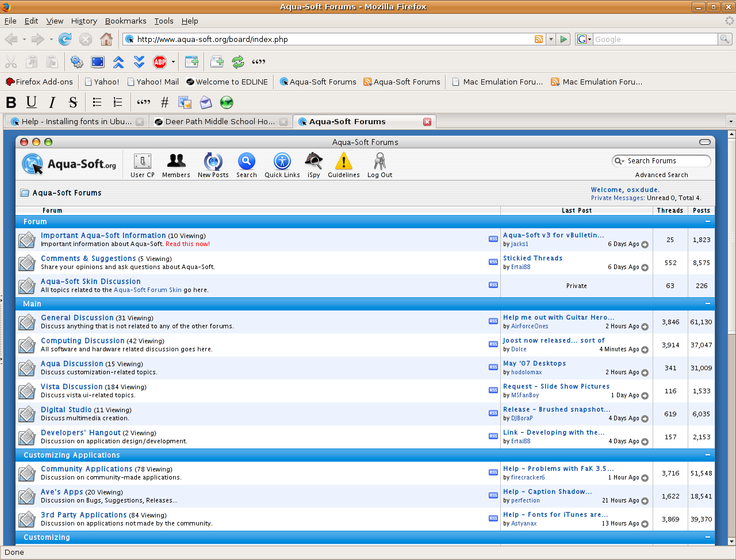This screenshot has height=560, width=736.
Task: Open the History menu
Action: pos(84,21)
